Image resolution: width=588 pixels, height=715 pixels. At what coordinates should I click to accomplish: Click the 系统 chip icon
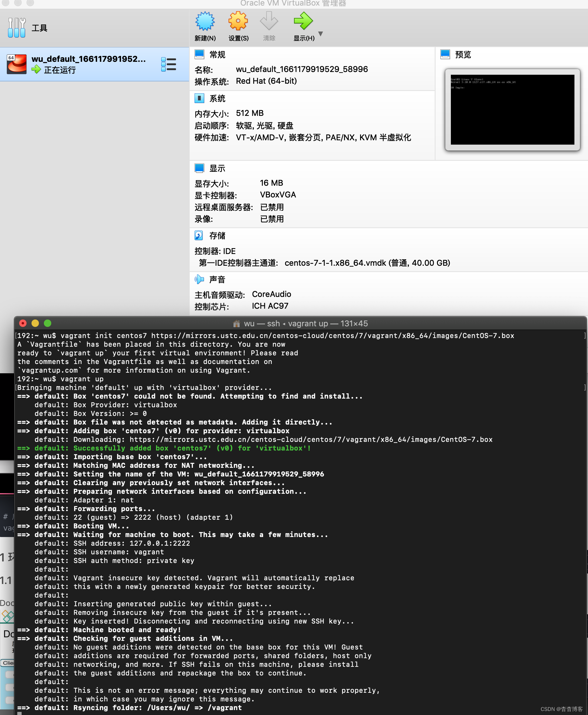199,98
